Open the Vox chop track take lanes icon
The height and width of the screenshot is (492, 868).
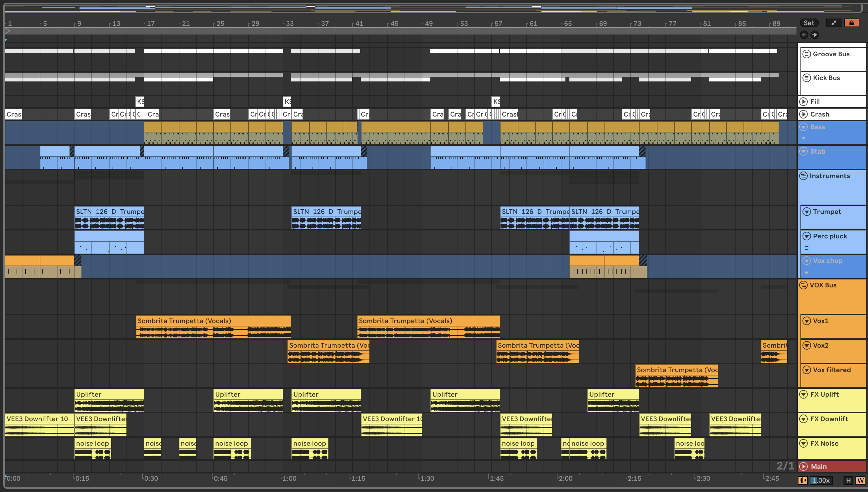coord(806,273)
